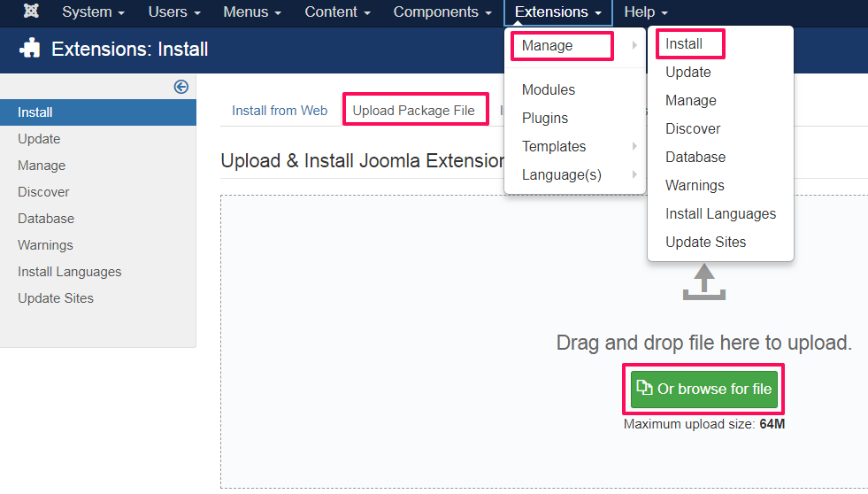Viewport: 868px width, 494px height.
Task: Select Discover in the left sidebar
Action: (98, 192)
